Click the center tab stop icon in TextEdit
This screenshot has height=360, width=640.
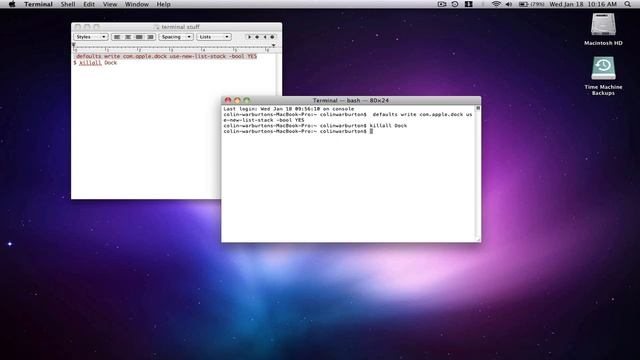[257, 37]
